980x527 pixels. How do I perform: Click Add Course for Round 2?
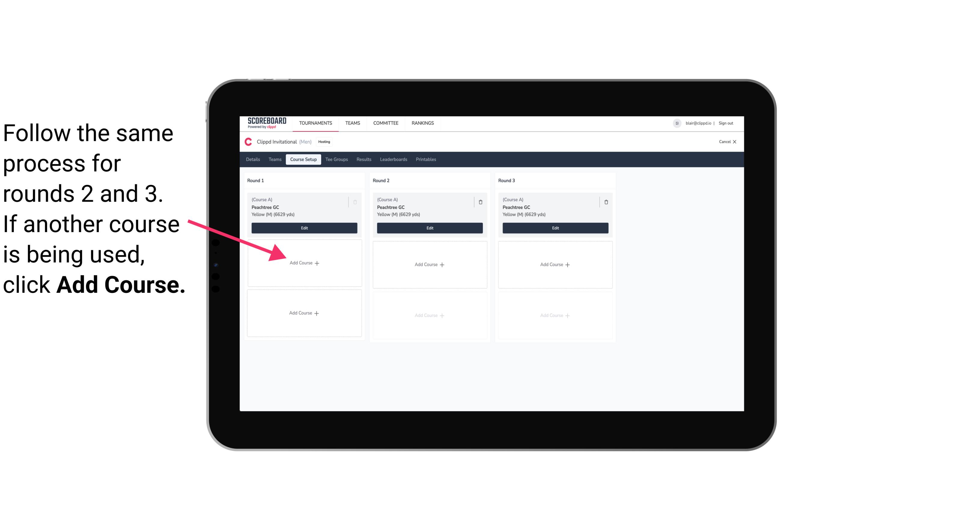point(428,264)
